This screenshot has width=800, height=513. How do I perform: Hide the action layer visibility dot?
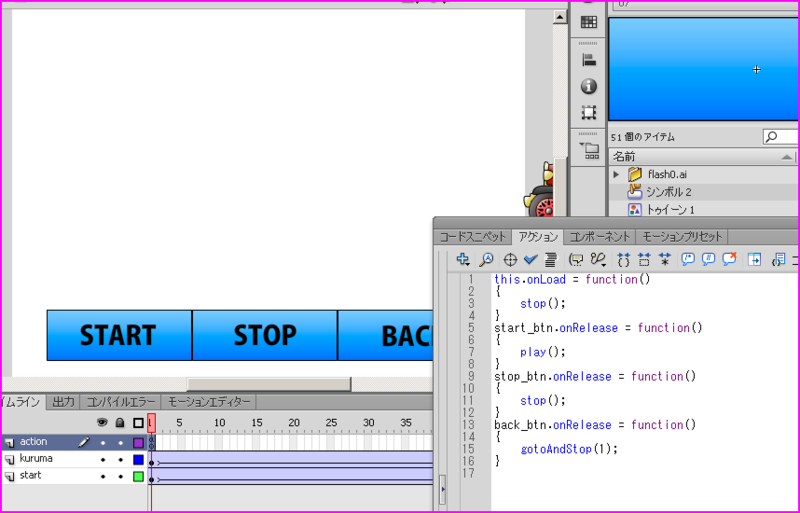[x=103, y=443]
